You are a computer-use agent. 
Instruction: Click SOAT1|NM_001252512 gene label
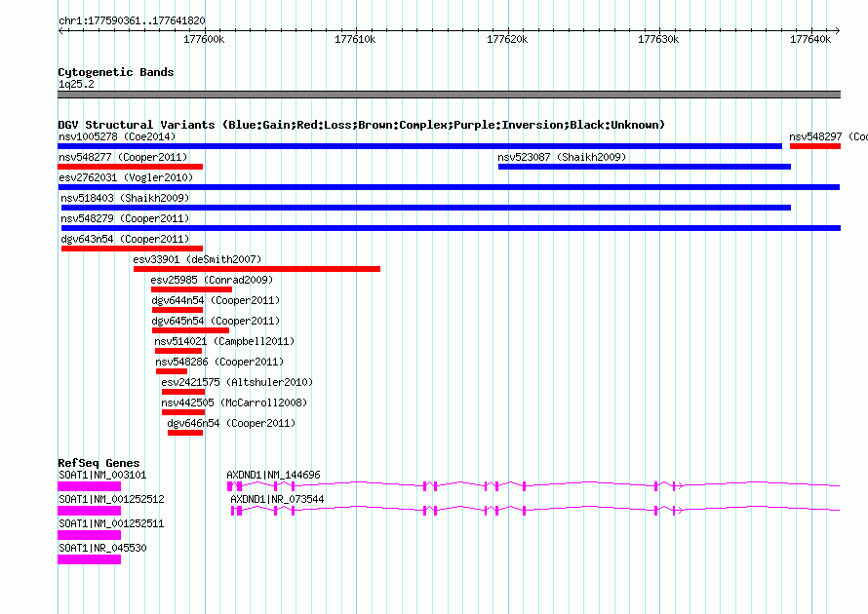111,499
